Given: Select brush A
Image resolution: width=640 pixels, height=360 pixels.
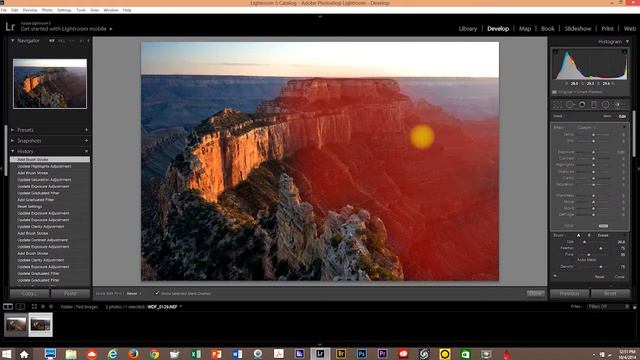Looking at the screenshot, I should pyautogui.click(x=578, y=235).
